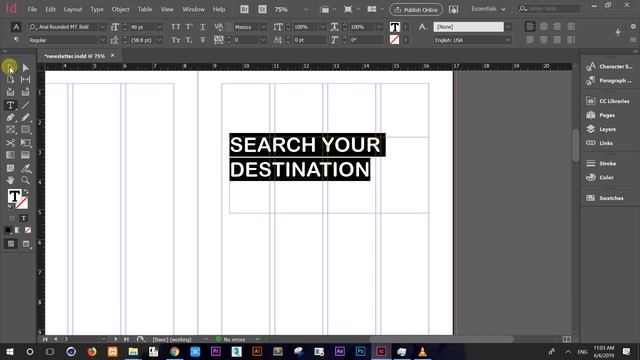Image resolution: width=640 pixels, height=360 pixels.
Task: Select the Hand tool
Action: pos(10,180)
